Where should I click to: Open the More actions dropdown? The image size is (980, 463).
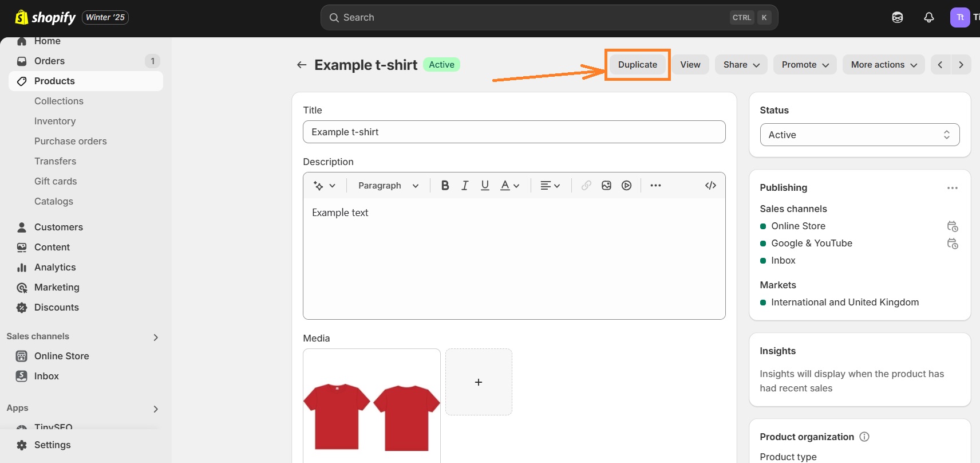(x=884, y=65)
